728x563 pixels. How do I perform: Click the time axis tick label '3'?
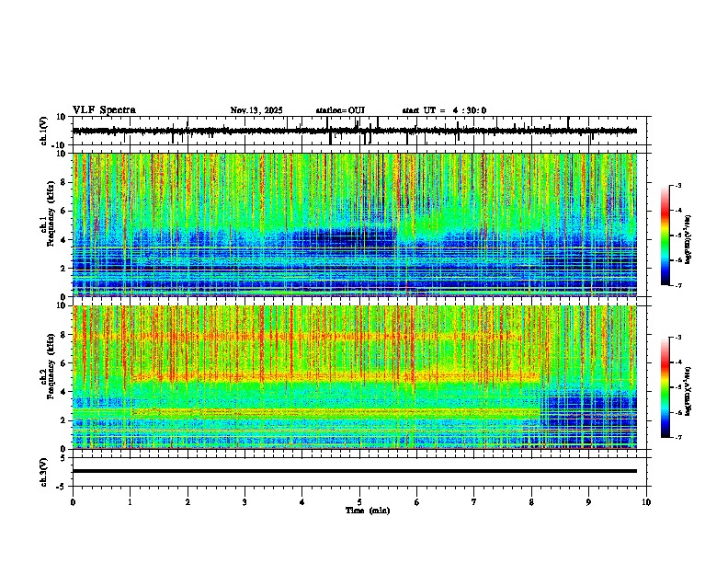coord(245,502)
